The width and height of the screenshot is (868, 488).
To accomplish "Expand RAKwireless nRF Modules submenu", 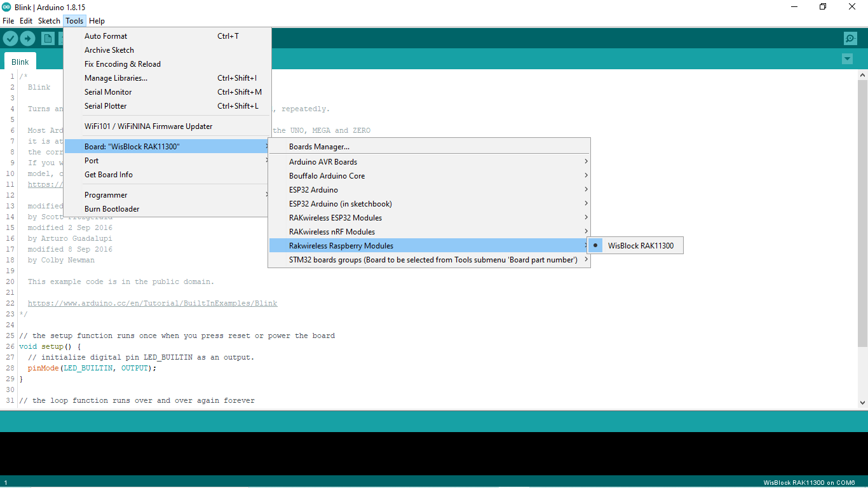I will pyautogui.click(x=430, y=232).
